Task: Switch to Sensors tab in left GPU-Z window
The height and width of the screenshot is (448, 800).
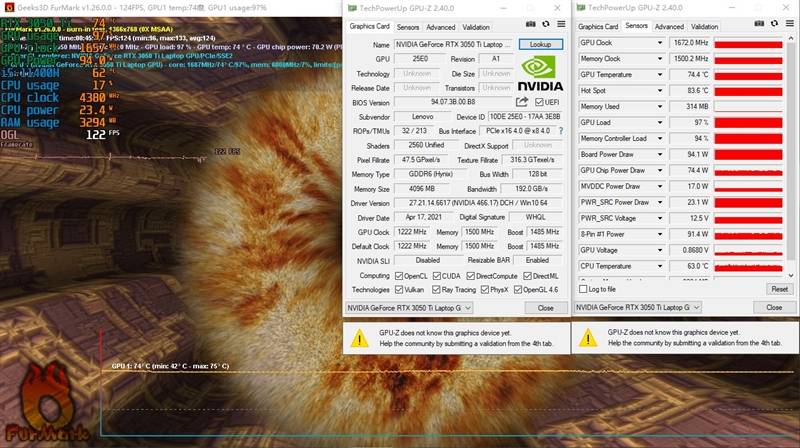Action: (x=408, y=27)
